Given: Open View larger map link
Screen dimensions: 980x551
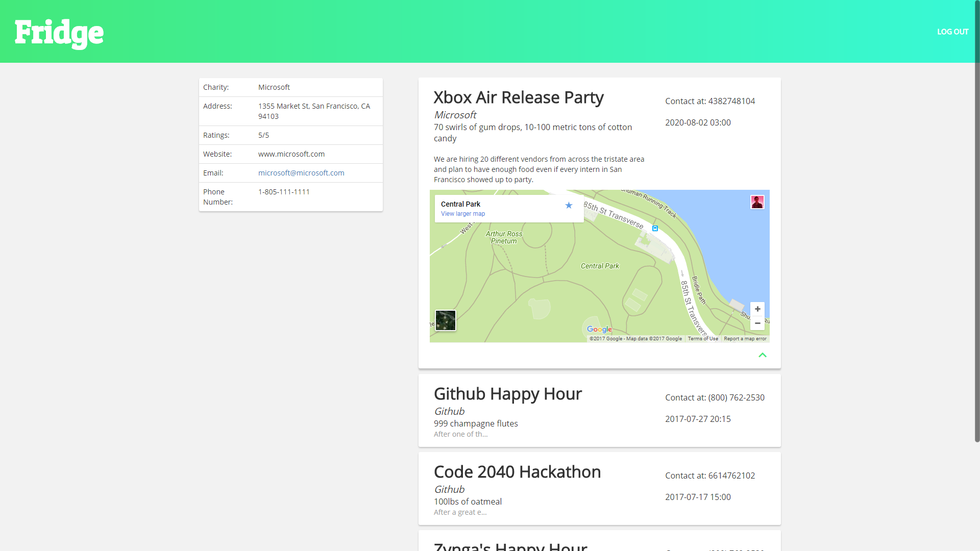Looking at the screenshot, I should tap(462, 214).
